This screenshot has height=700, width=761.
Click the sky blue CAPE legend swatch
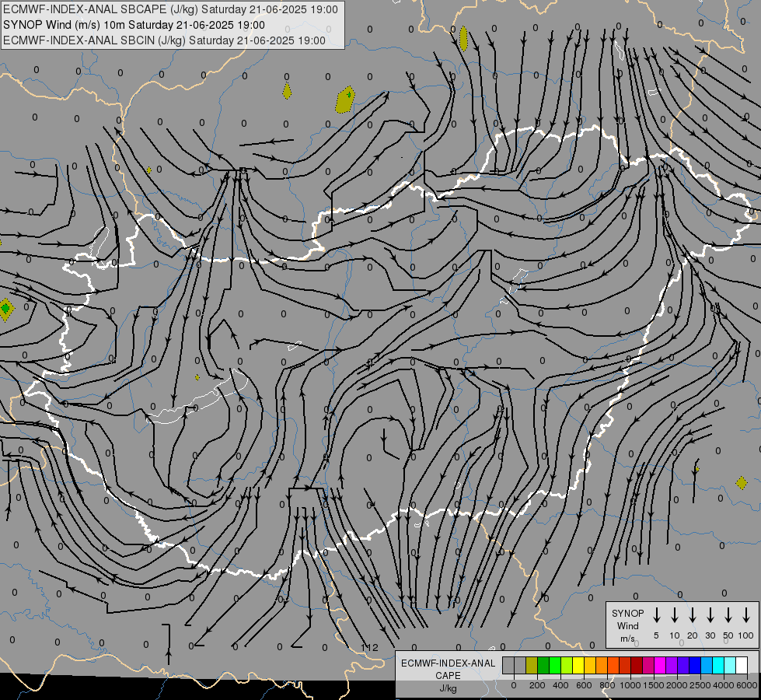[x=707, y=665]
